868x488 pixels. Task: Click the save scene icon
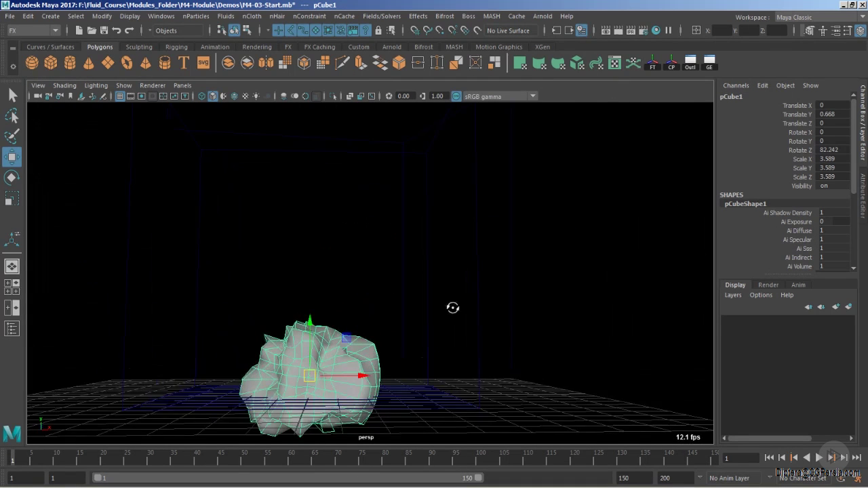pos(104,30)
